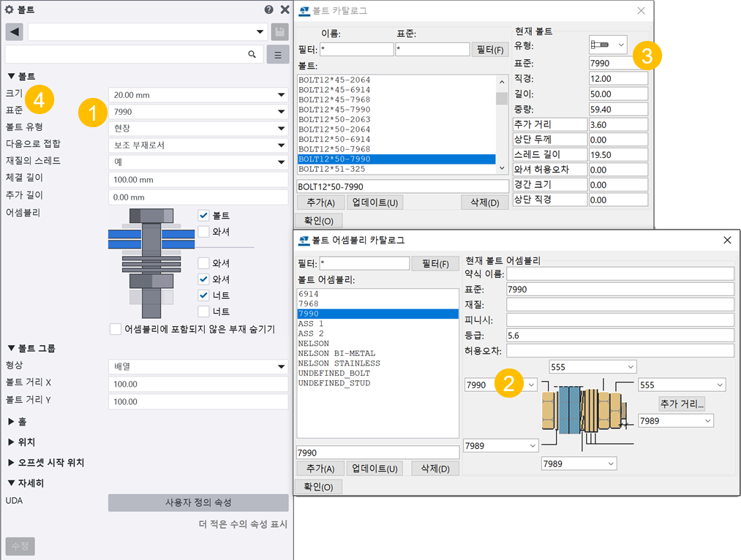Click the 길이 field showing 50.00
The width and height of the screenshot is (741, 560).
[x=618, y=94]
